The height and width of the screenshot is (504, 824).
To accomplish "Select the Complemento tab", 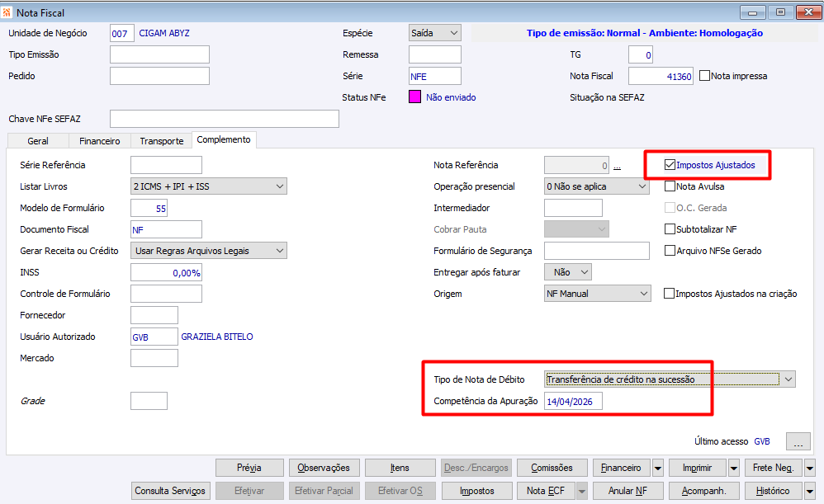I will coord(224,139).
